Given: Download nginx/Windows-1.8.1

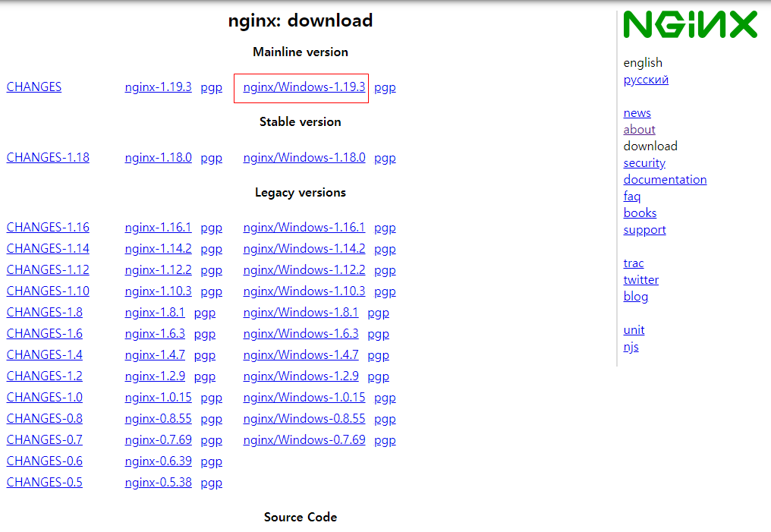Looking at the screenshot, I should pos(301,312).
